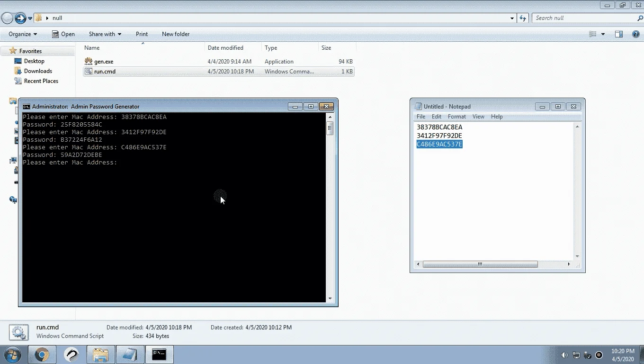Click the Open toolbar button
The image size is (644, 364).
click(63, 34)
